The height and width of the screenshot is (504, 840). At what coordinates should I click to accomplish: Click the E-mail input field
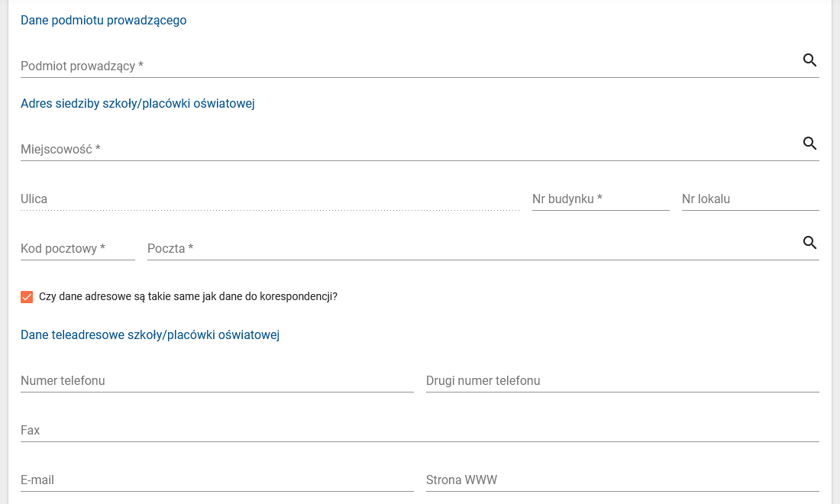(217, 480)
